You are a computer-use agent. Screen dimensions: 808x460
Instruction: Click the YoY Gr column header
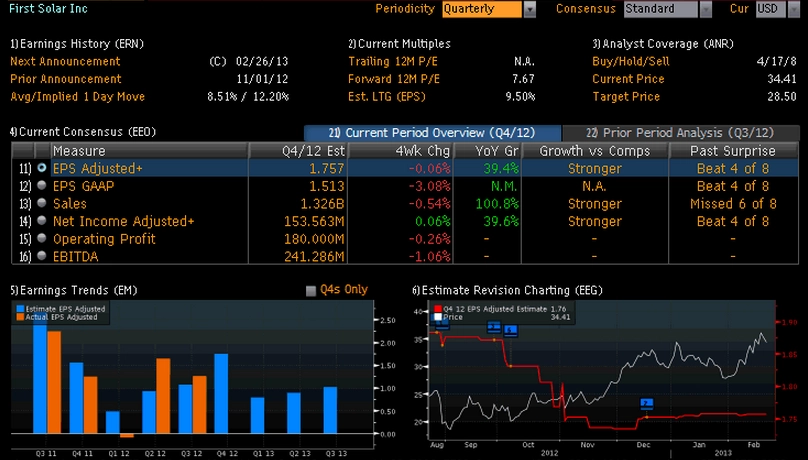(x=487, y=151)
